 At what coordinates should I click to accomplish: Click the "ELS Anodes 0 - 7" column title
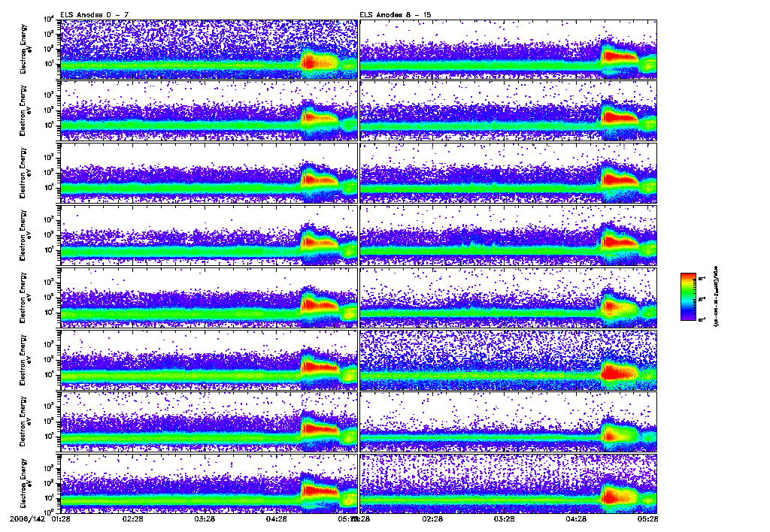pos(95,15)
